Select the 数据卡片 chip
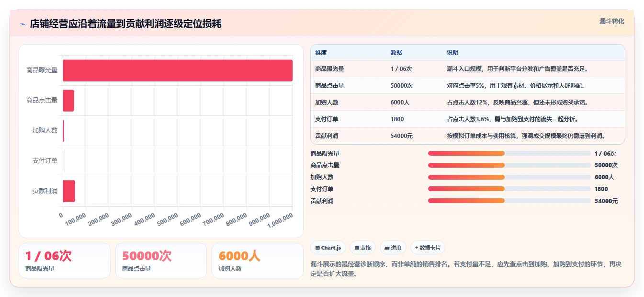The height and width of the screenshot is (297, 644). pyautogui.click(x=428, y=248)
